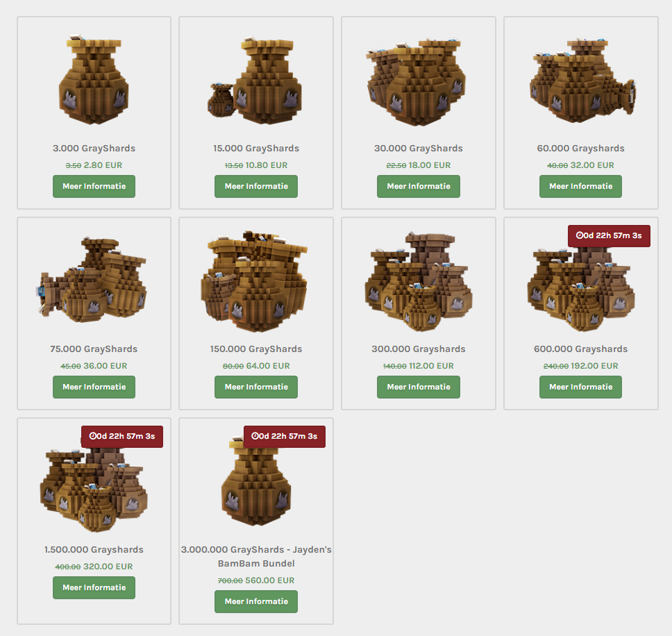Open Meer Informatie for 3.000 GrayShards
Image resolution: width=672 pixels, height=636 pixels.
tap(94, 187)
